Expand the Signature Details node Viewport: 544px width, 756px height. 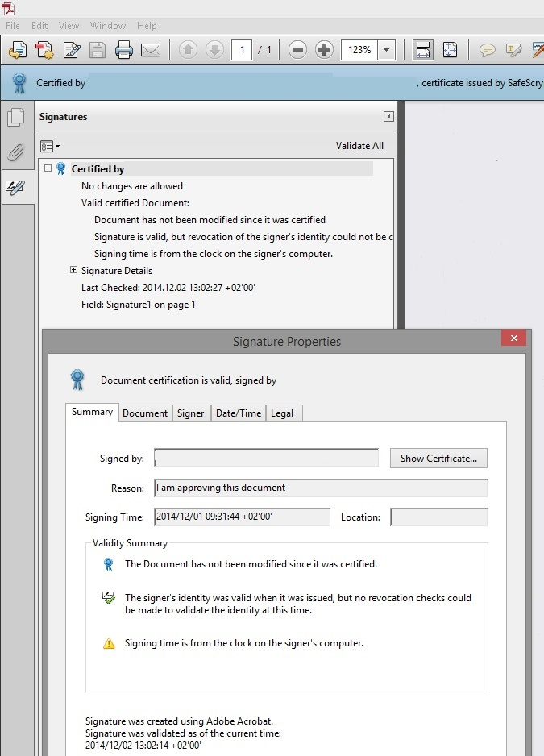point(74,270)
